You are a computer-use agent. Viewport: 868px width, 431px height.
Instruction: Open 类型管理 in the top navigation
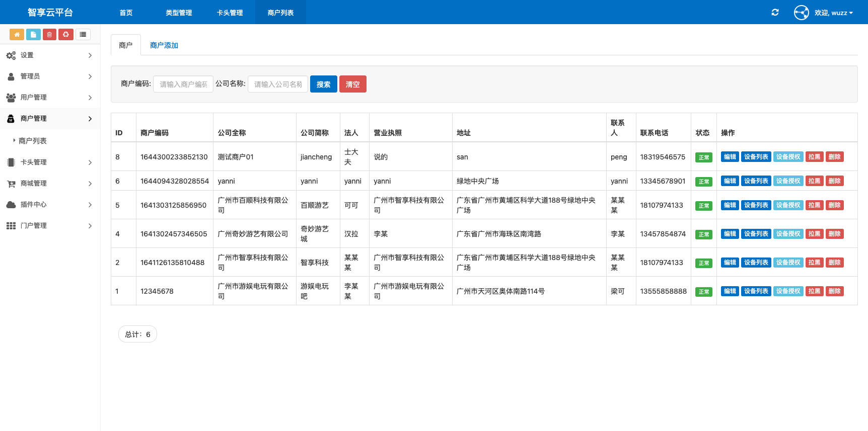click(179, 13)
